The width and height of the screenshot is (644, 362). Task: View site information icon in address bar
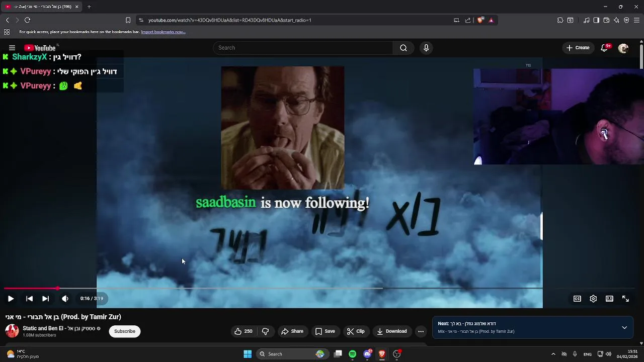click(141, 20)
